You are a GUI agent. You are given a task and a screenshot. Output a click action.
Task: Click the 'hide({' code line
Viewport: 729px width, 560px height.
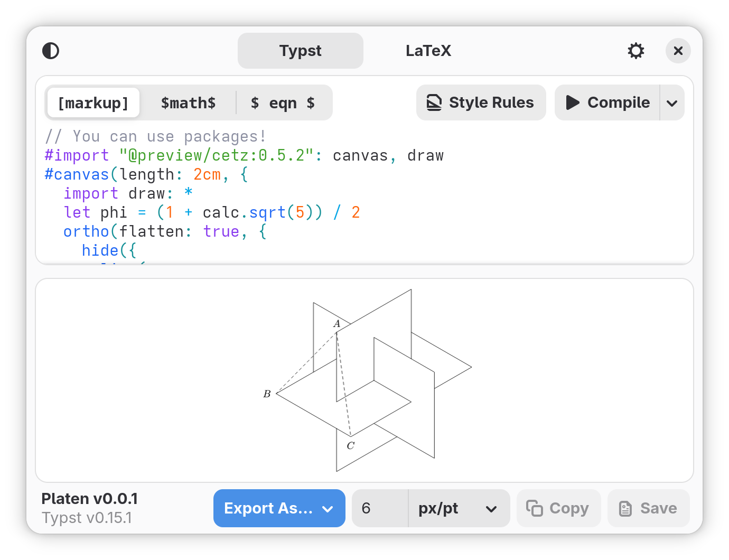click(x=109, y=250)
